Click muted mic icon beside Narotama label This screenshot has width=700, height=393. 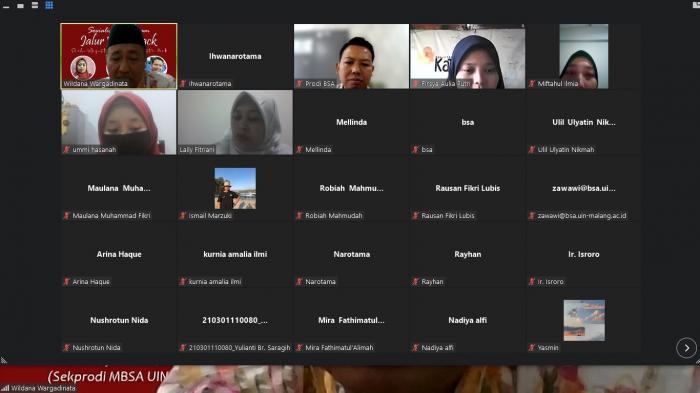[x=300, y=282]
